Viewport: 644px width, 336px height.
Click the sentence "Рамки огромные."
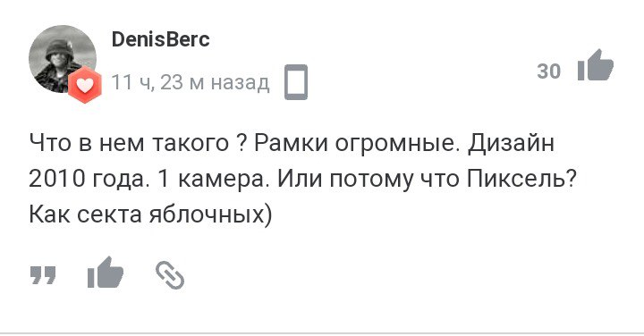pos(357,143)
